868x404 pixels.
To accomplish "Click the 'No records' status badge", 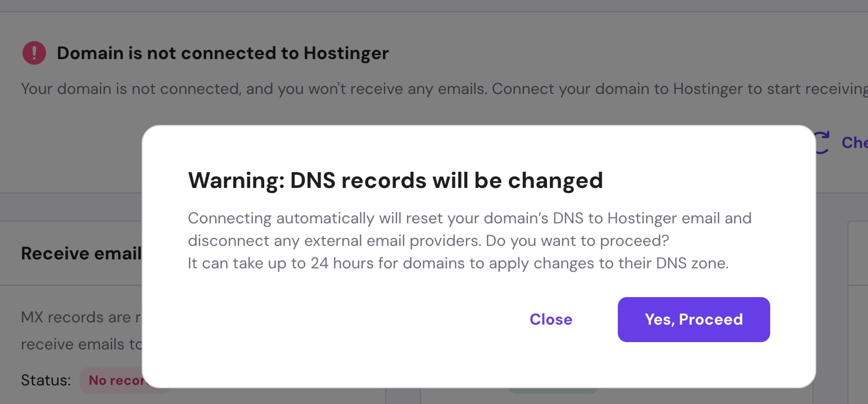I will pyautogui.click(x=115, y=380).
